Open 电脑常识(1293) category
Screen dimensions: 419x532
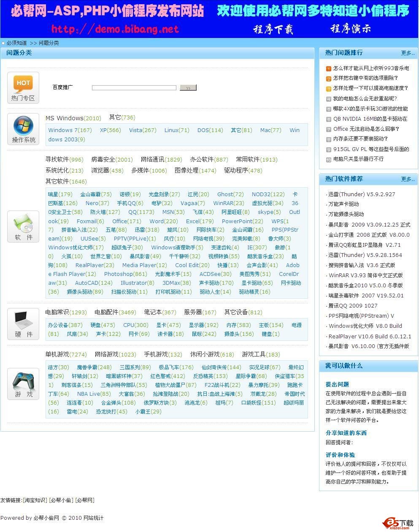point(66,312)
